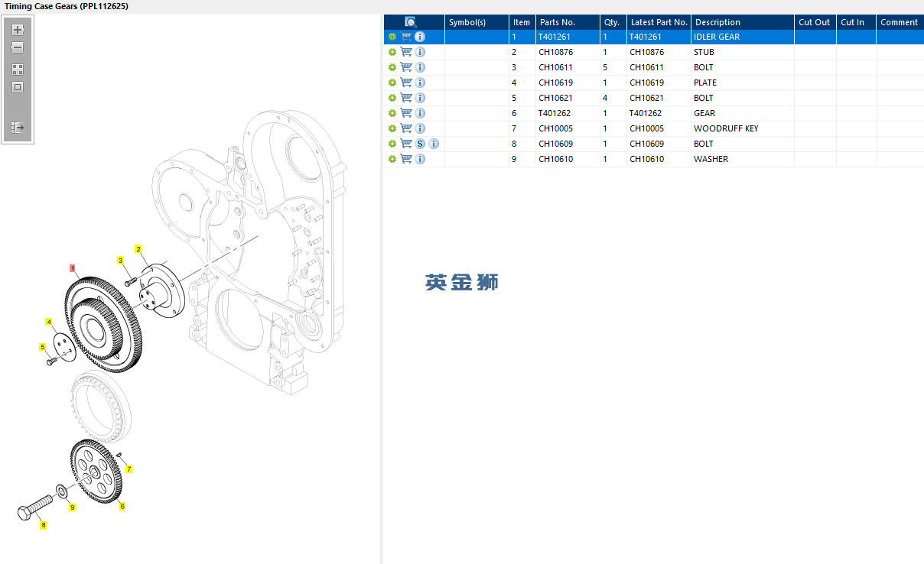Add GEAR T401262 to the cart
Image resolution: width=924 pixels, height=564 pixels.
(x=406, y=113)
